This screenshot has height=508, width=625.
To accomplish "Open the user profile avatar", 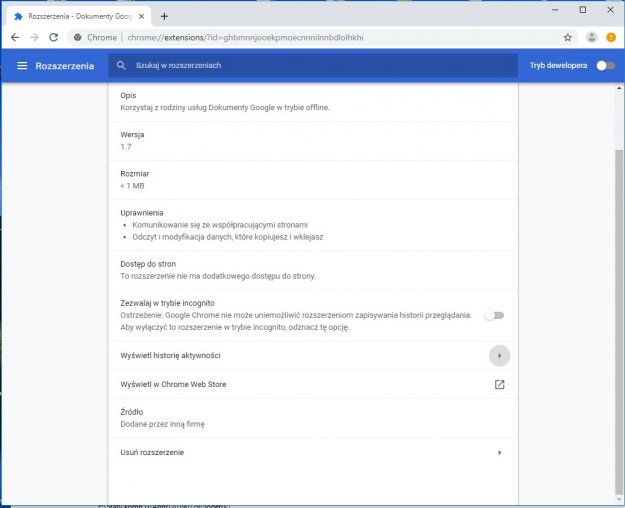I will (x=592, y=37).
